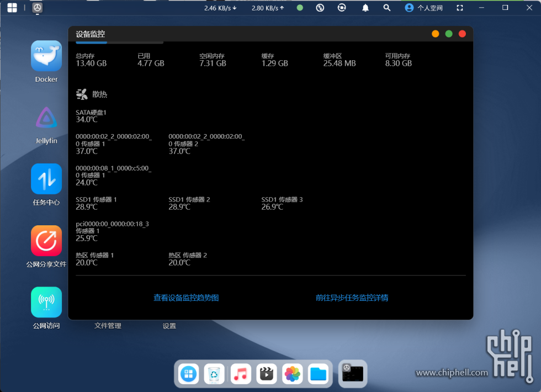
Task: Open the Photos app from the dock
Action: point(293,374)
